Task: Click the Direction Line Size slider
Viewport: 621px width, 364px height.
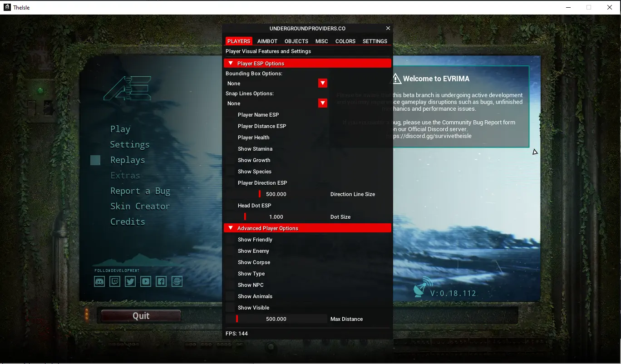Action: click(x=276, y=194)
